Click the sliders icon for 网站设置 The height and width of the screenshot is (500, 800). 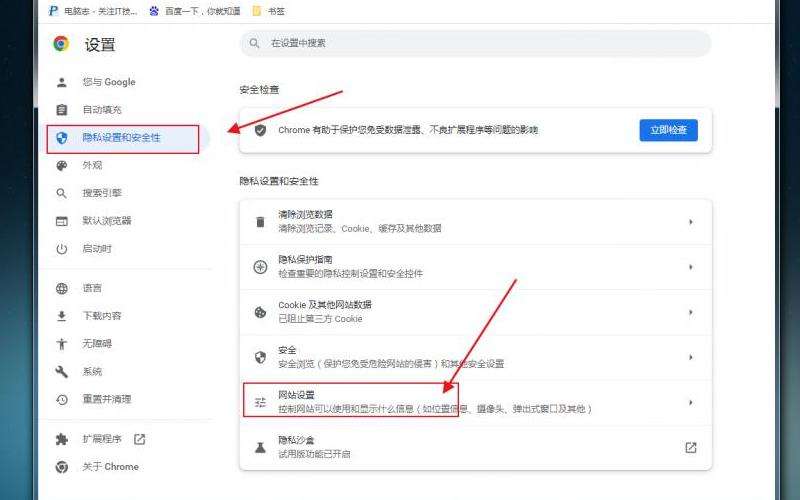(260, 403)
